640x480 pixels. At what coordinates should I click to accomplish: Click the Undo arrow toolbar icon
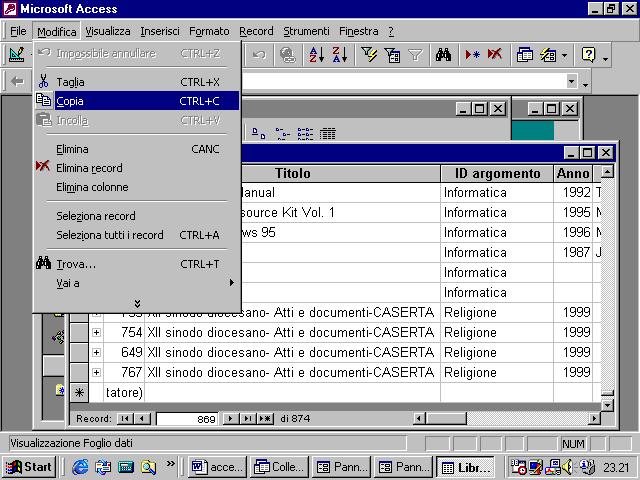click(x=259, y=55)
